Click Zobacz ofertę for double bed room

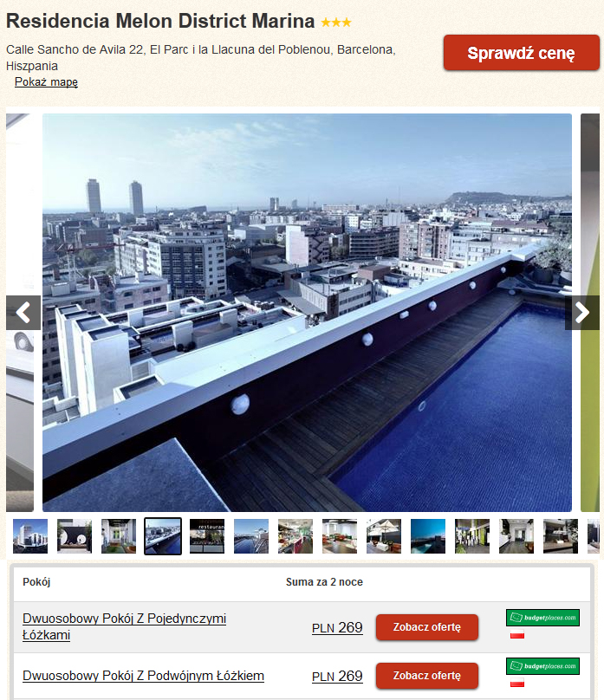coord(427,676)
